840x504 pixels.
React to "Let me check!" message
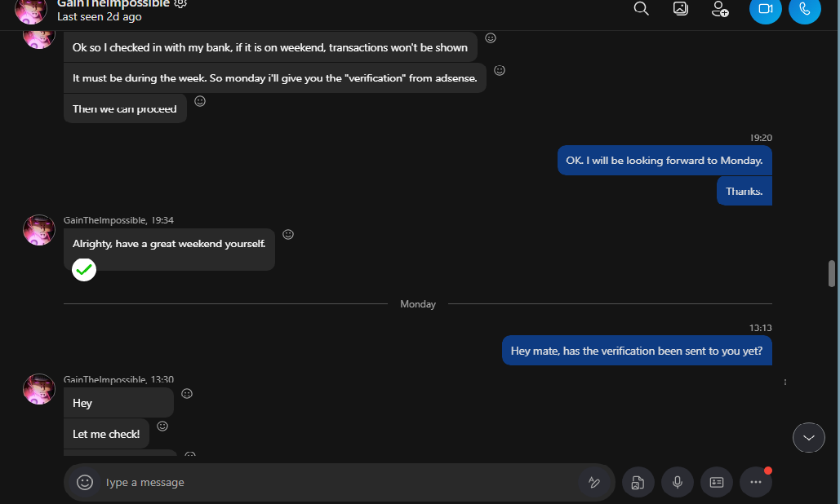(162, 426)
